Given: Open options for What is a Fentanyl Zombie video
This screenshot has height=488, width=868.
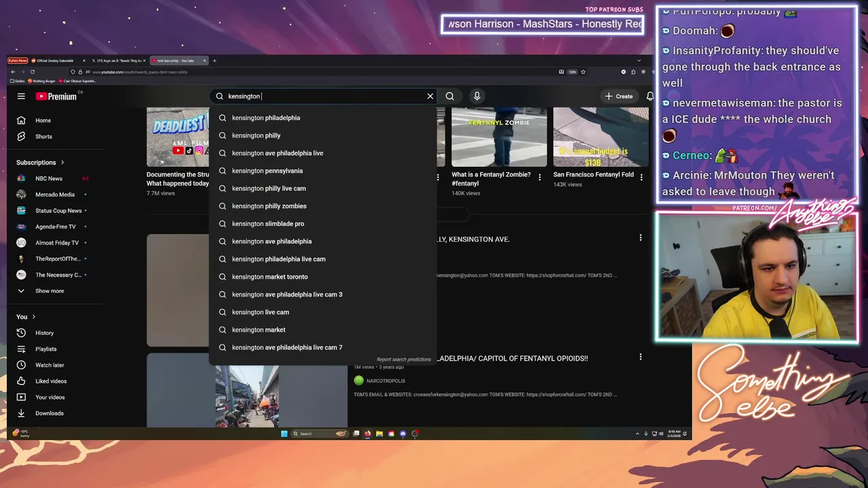Looking at the screenshot, I should (540, 177).
